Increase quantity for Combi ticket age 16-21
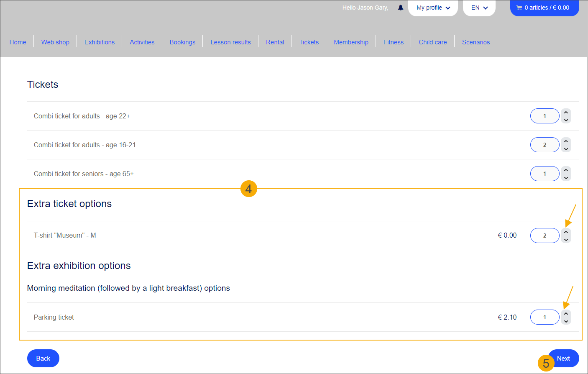This screenshot has width=588, height=374. [x=566, y=141]
